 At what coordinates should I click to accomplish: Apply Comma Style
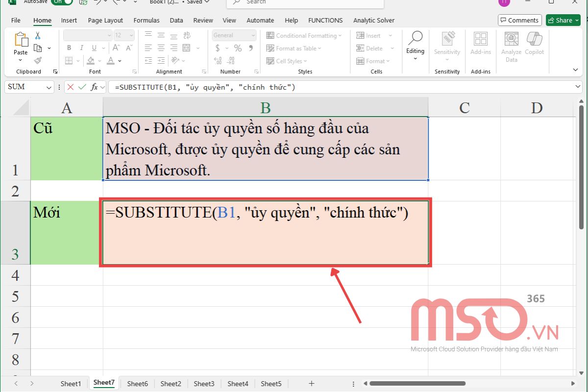(250, 48)
